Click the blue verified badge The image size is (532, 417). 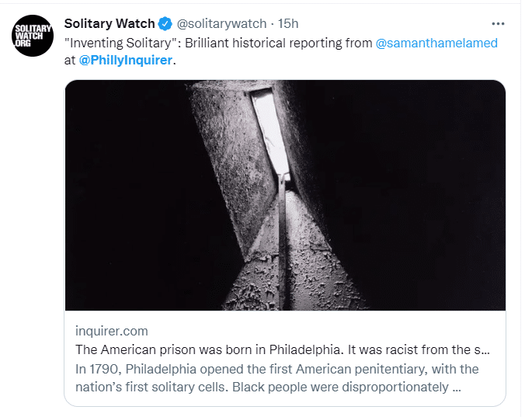[165, 24]
